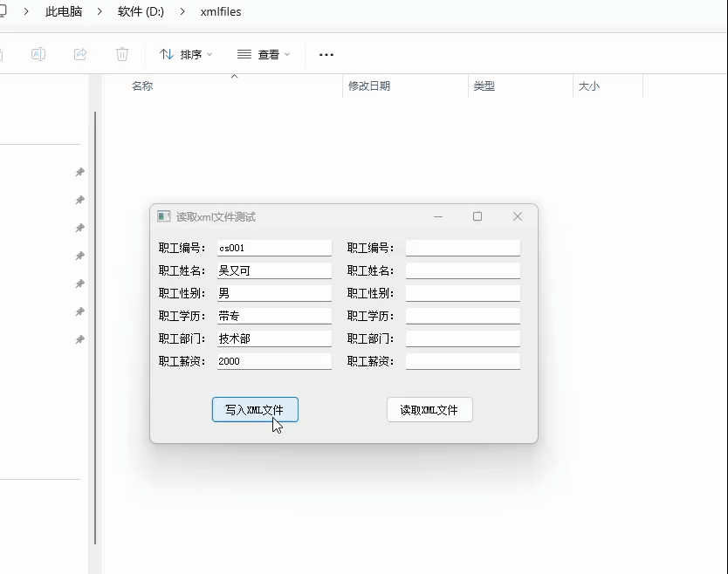This screenshot has height=574, width=728.
Task: Click the bottommost pin icon in sidebar
Action: [79, 339]
